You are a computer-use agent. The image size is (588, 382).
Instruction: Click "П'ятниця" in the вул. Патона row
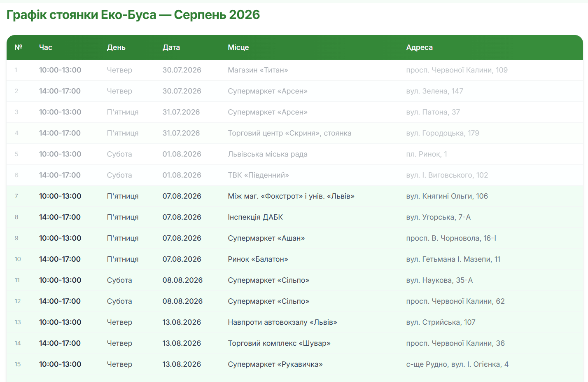[x=123, y=112]
